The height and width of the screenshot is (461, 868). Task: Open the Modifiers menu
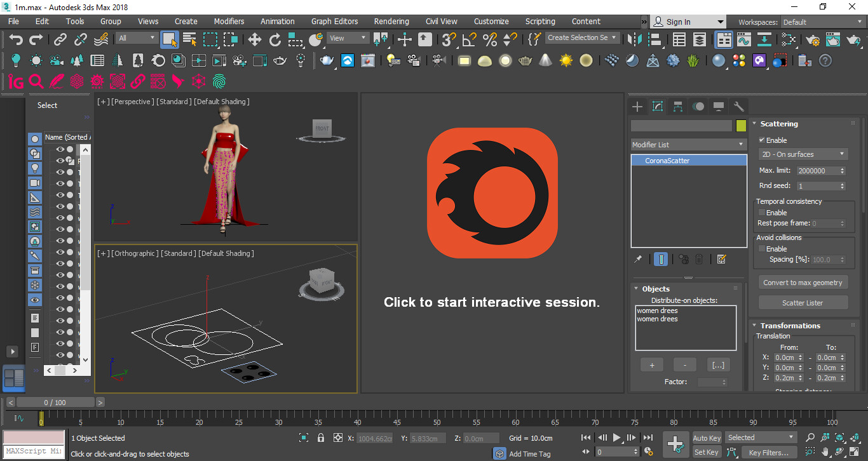229,21
